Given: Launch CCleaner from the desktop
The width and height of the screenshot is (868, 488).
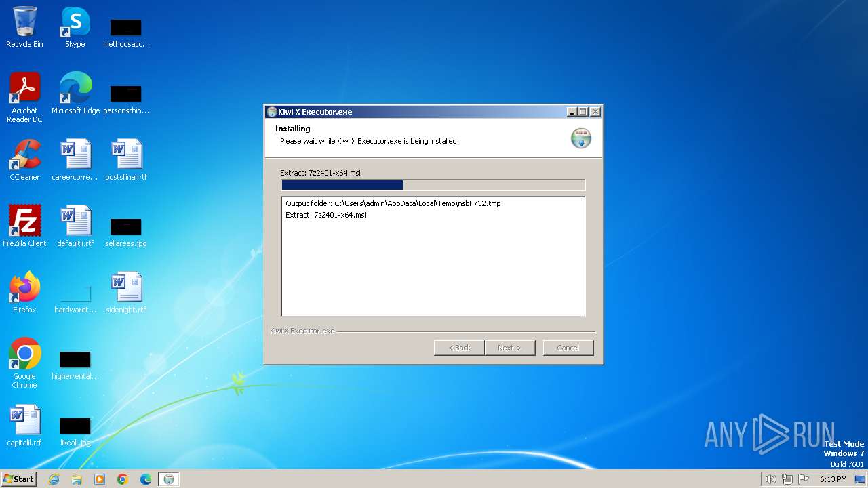Looking at the screenshot, I should (24, 160).
